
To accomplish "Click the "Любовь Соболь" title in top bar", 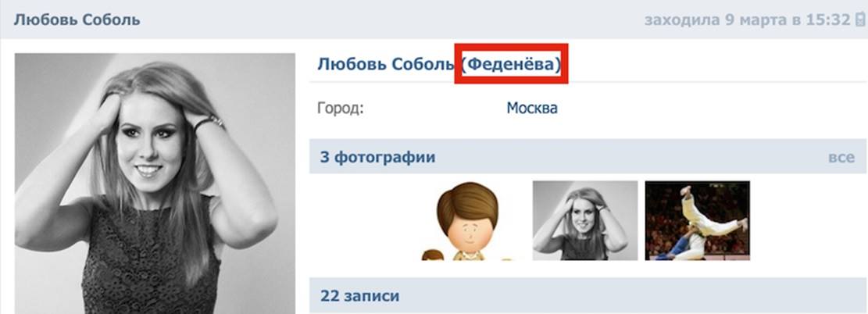I will pyautogui.click(x=77, y=20).
